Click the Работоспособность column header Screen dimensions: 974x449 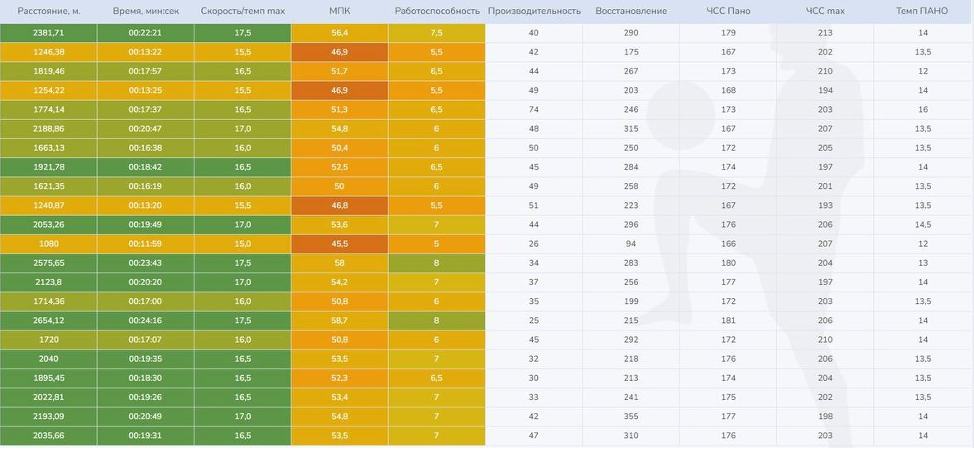coord(436,10)
